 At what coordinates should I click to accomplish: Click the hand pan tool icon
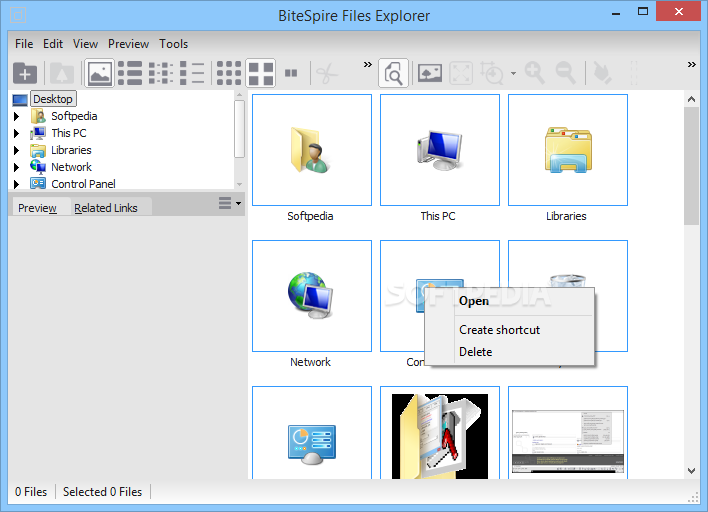[602, 73]
